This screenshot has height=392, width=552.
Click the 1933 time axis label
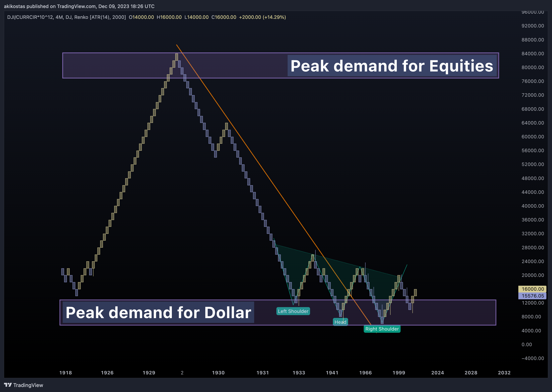click(299, 373)
